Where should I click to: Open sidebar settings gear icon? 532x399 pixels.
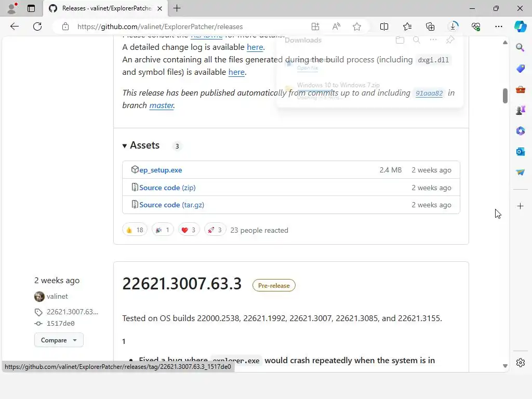[520, 362]
